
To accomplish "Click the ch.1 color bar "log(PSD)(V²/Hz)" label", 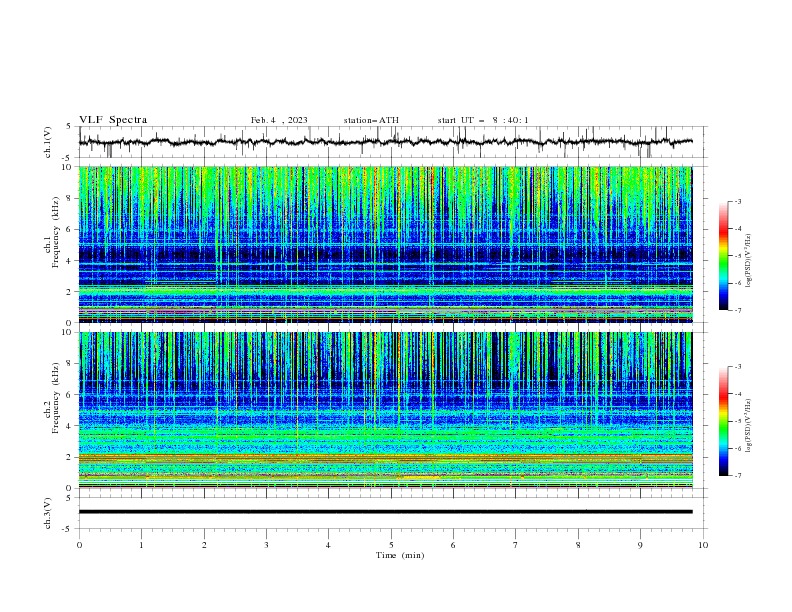I will (x=749, y=261).
